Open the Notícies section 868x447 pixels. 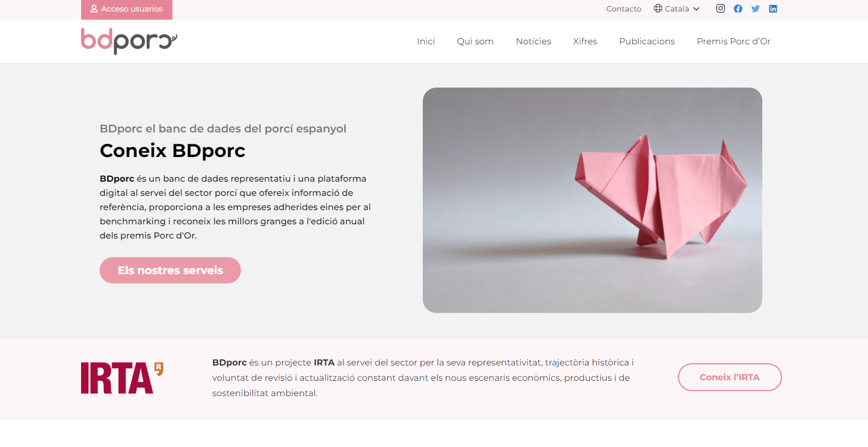[533, 42]
